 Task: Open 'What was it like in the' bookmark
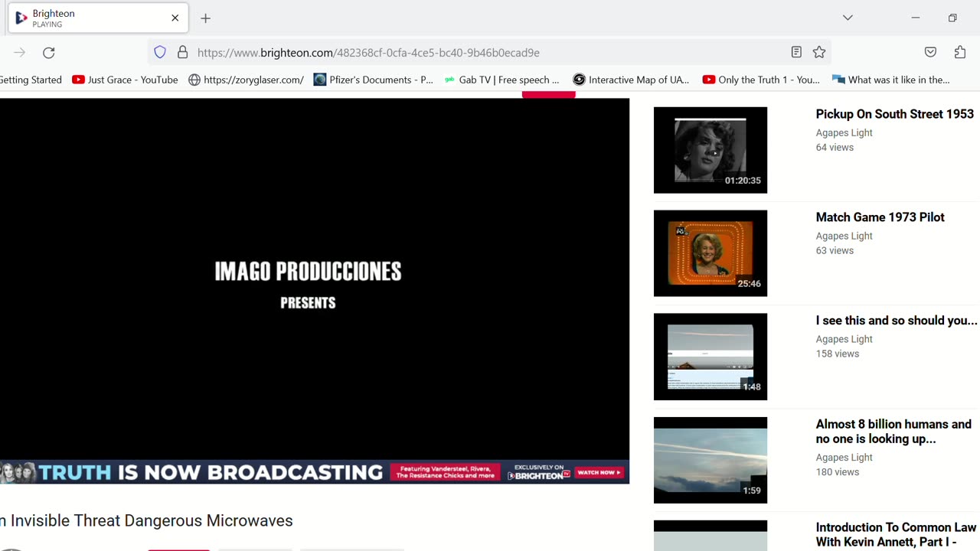(890, 80)
